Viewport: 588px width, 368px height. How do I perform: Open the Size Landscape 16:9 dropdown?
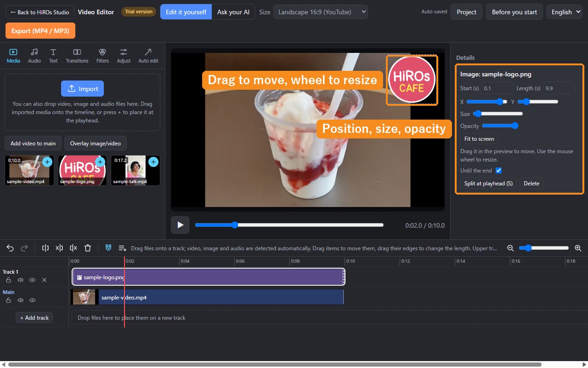(x=321, y=12)
